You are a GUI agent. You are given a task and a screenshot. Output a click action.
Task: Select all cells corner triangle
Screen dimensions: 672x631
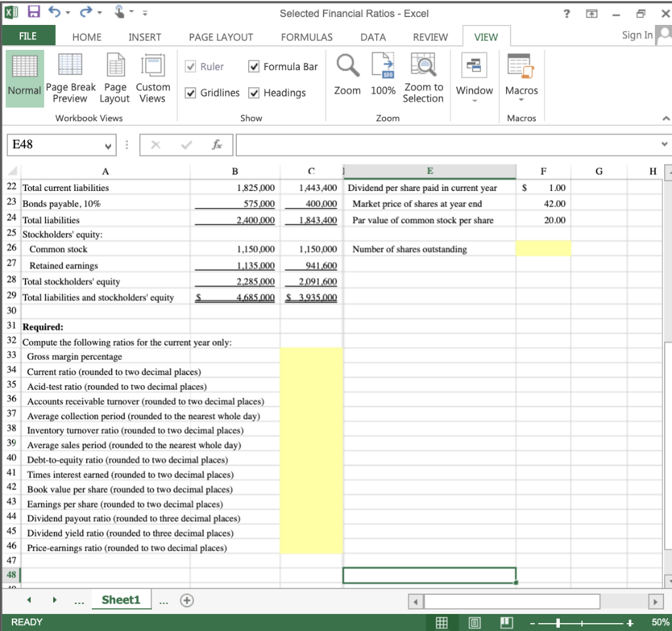point(12,171)
